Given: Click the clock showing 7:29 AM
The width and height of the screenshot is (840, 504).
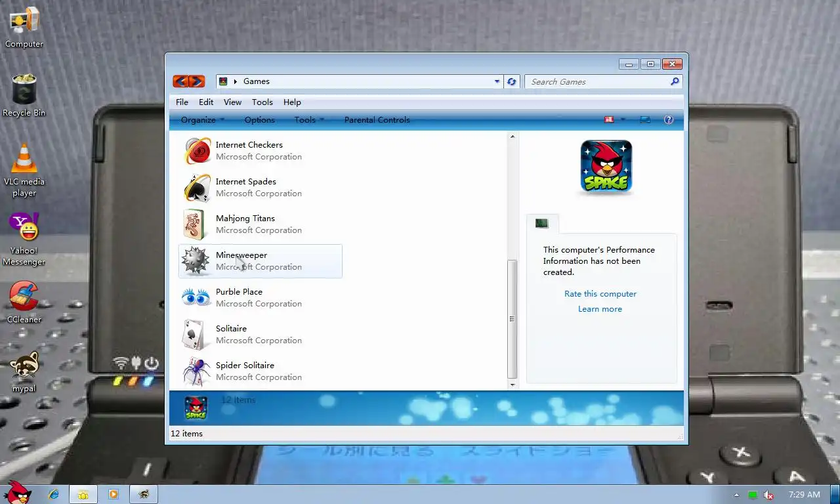Looking at the screenshot, I should pos(804,494).
